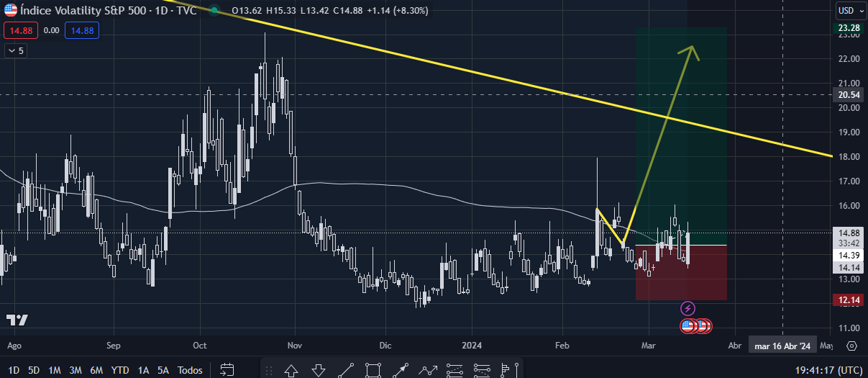The width and height of the screenshot is (868, 378).
Task: Select the green long position profit zone
Action: pyautogui.click(x=681, y=137)
